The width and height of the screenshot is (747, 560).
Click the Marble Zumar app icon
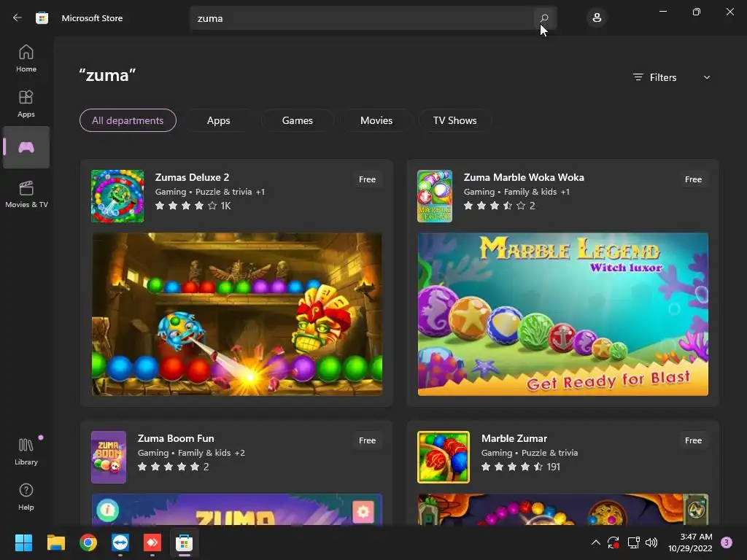[x=444, y=457]
